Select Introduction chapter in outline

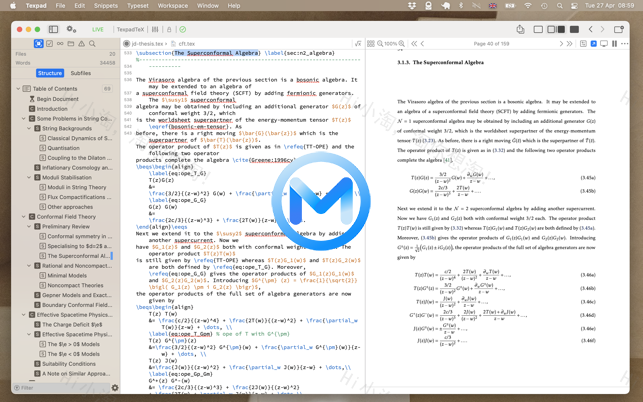click(x=52, y=109)
